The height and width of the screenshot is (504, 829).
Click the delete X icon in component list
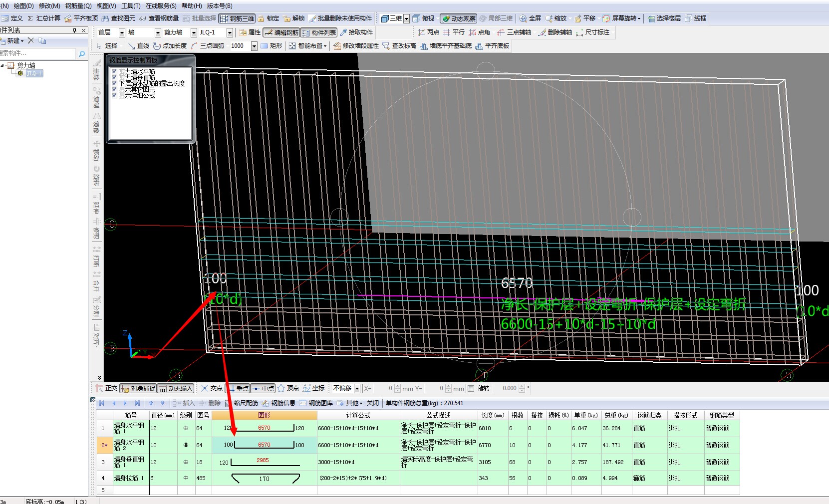tap(31, 40)
